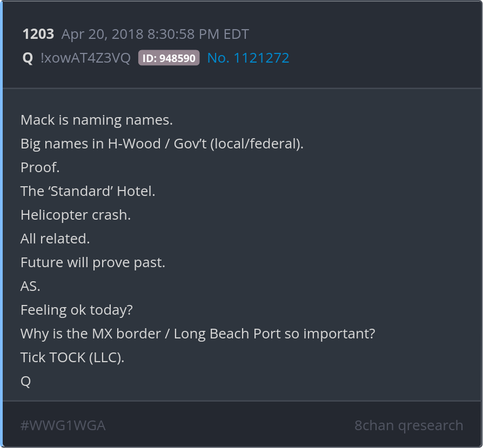Image resolution: width=483 pixels, height=448 pixels.
Task: Click the 'AS.' line
Action: tap(30, 286)
